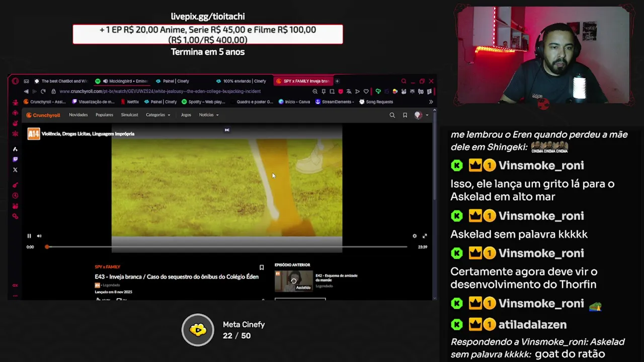This screenshot has height=362, width=644.
Task: Open Twitch in Opera sidebar
Action: click(x=15, y=159)
